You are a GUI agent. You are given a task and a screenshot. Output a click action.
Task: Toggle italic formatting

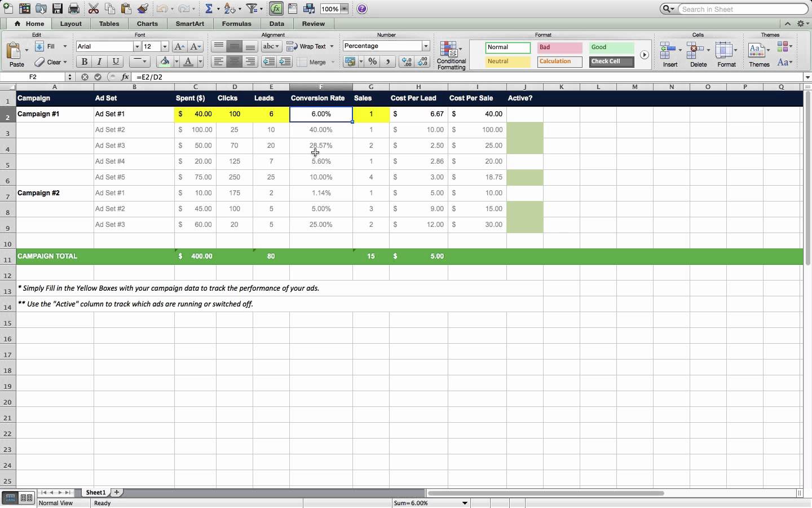pos(99,62)
